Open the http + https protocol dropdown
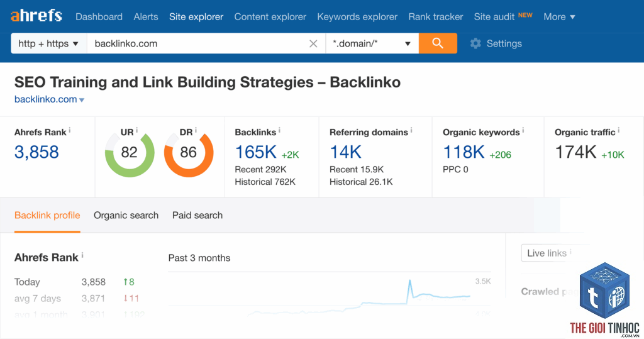This screenshot has width=644, height=339. (49, 43)
